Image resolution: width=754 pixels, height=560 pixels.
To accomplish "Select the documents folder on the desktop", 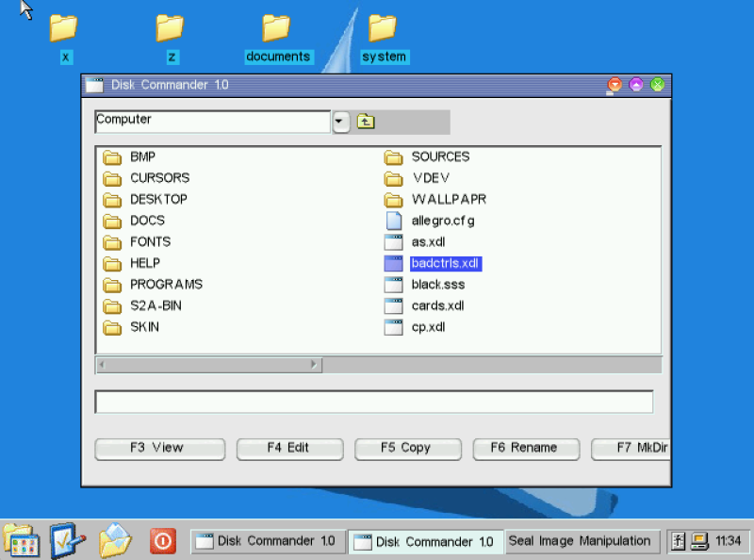I will point(277,39).
